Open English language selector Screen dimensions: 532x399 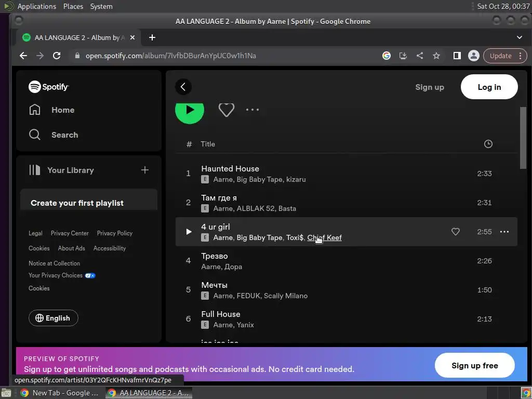coord(54,318)
